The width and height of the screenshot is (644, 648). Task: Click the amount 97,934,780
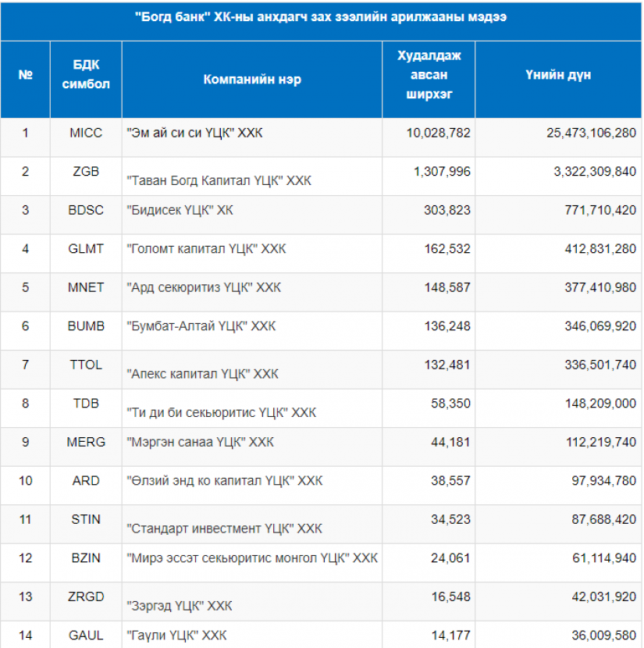tap(604, 481)
